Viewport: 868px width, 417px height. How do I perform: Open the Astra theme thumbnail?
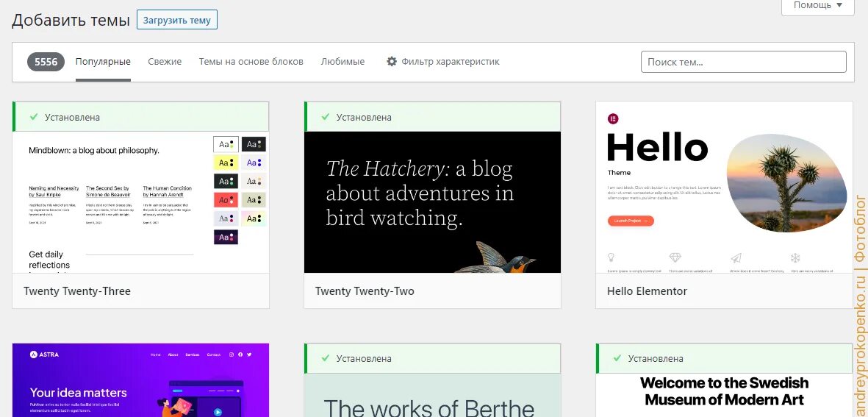[140, 380]
